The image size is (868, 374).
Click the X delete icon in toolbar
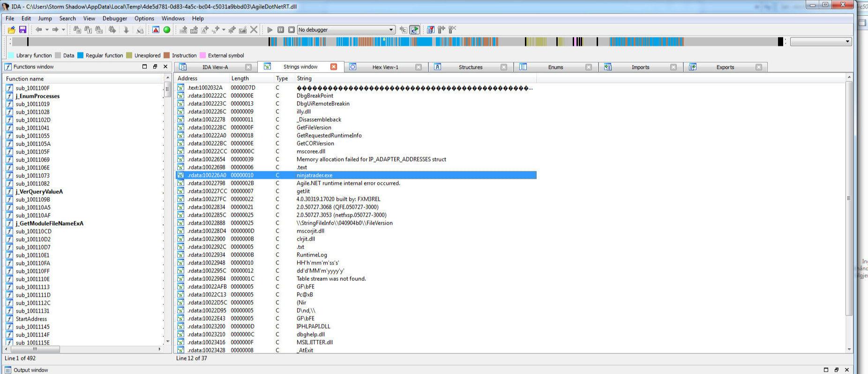click(x=254, y=29)
